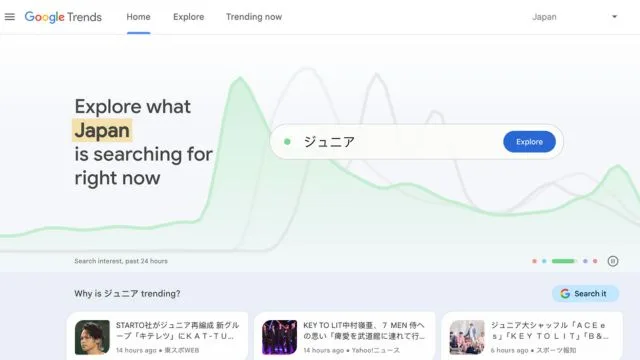
Task: Click the ジュニア search term field
Action: (416, 142)
